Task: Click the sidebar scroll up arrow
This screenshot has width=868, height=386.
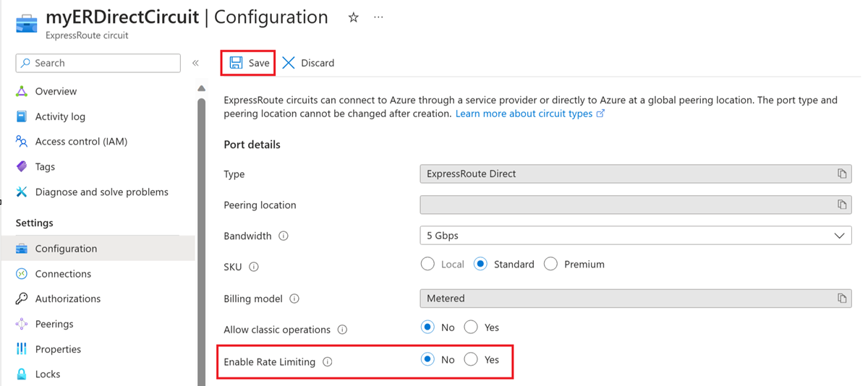Action: 201,88
